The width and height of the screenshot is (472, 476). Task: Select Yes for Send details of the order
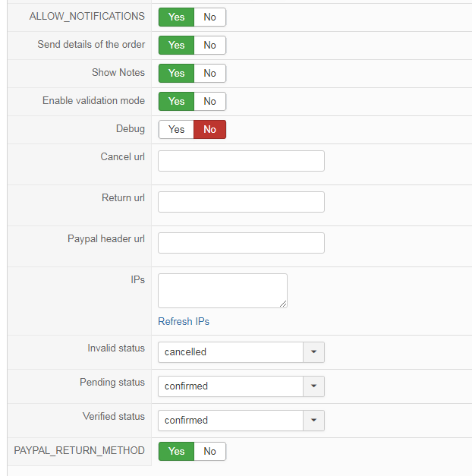(x=176, y=45)
